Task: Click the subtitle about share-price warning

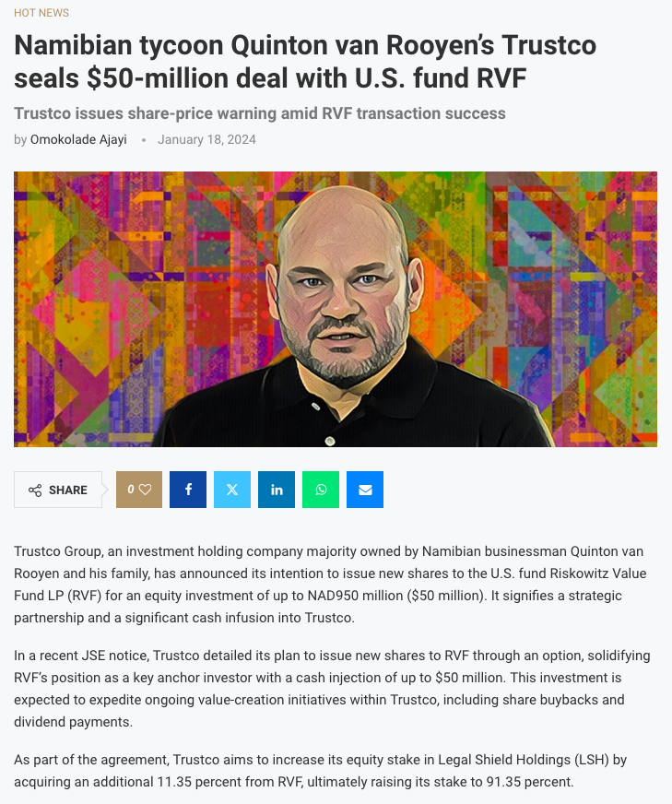Action: pos(260,113)
